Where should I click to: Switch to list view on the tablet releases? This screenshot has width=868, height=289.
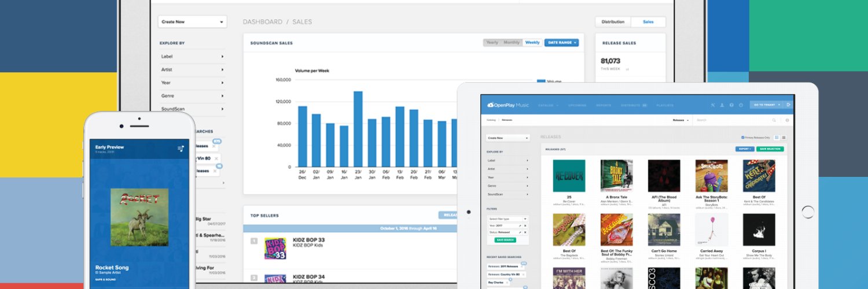tap(784, 138)
